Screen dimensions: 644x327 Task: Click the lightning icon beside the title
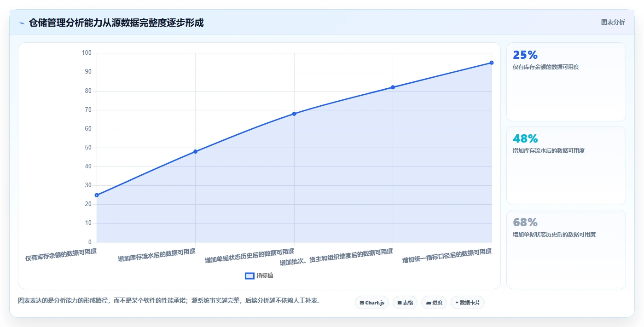22,23
